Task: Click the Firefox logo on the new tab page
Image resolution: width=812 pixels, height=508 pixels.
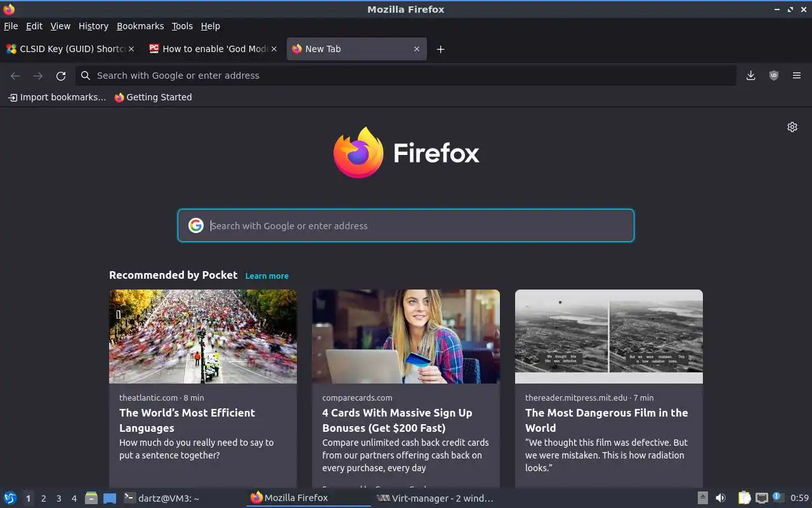Action: coord(406,152)
